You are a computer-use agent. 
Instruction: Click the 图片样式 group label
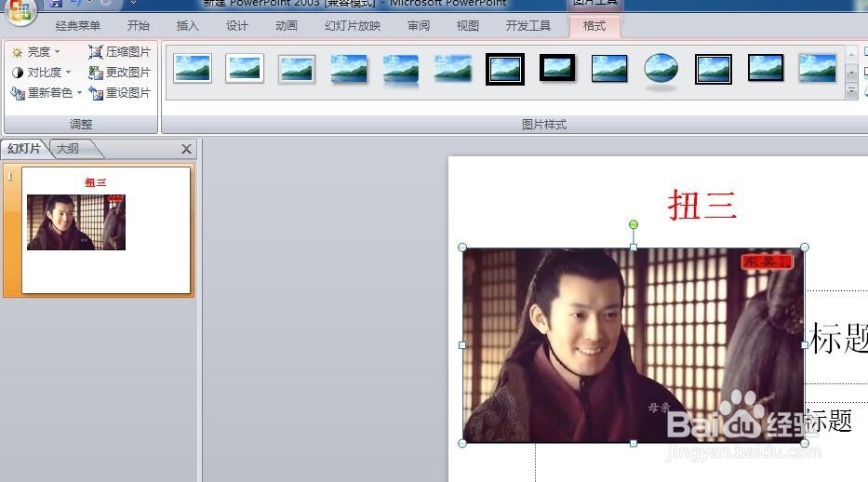pyautogui.click(x=544, y=125)
